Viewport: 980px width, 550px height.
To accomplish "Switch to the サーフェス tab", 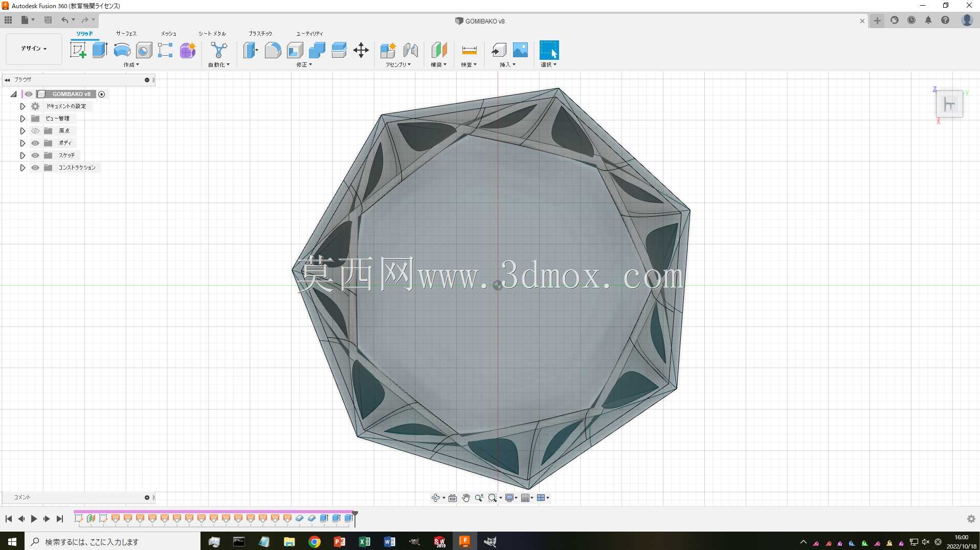I will 126,33.
